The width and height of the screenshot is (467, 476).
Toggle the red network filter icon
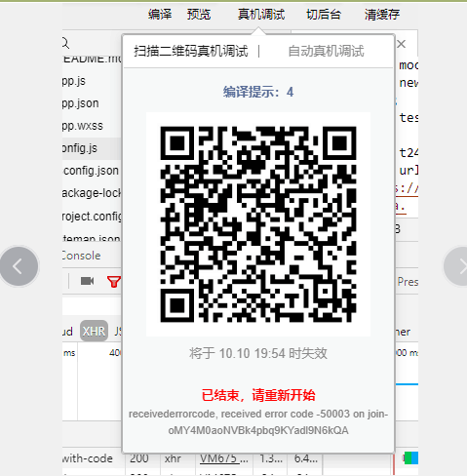click(x=114, y=282)
